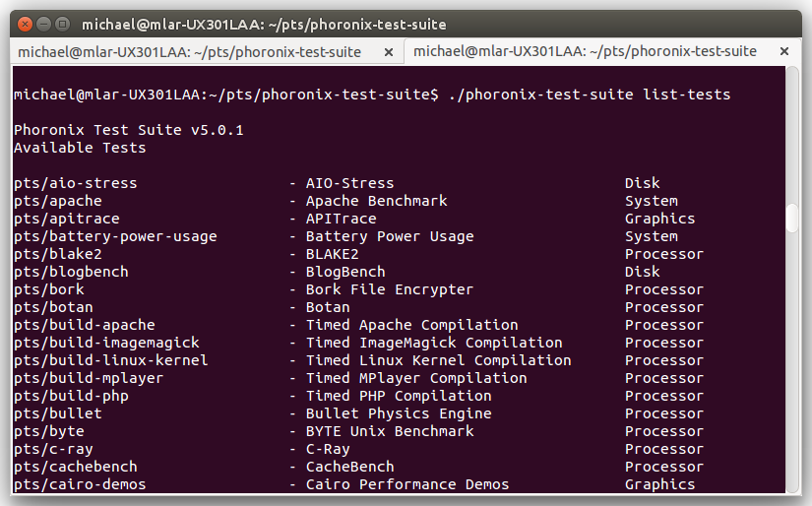Minimize the terminal window
812x506 pixels.
pyautogui.click(x=43, y=24)
